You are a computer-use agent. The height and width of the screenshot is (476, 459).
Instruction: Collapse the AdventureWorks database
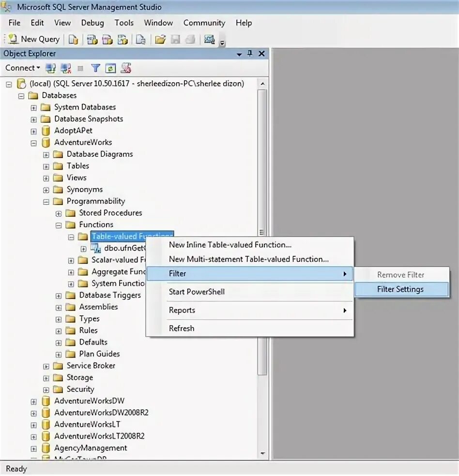(x=34, y=143)
